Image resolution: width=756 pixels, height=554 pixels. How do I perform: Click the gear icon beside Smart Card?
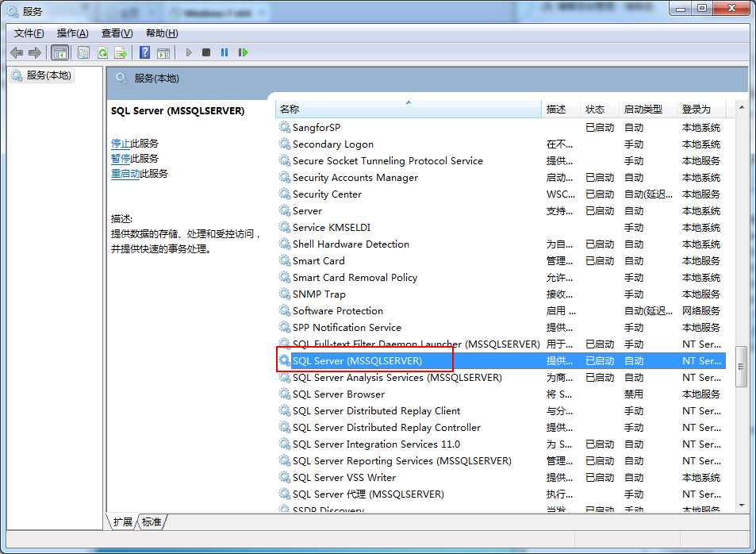coord(285,260)
